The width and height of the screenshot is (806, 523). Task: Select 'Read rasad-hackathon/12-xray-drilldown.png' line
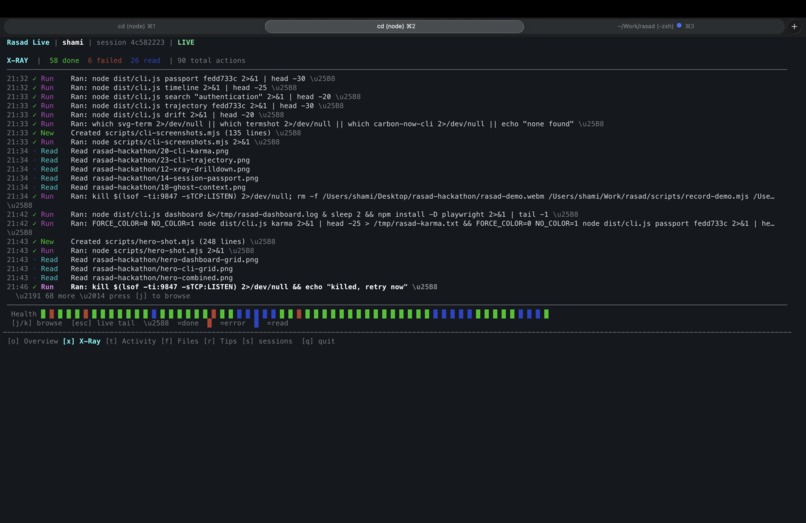point(129,169)
